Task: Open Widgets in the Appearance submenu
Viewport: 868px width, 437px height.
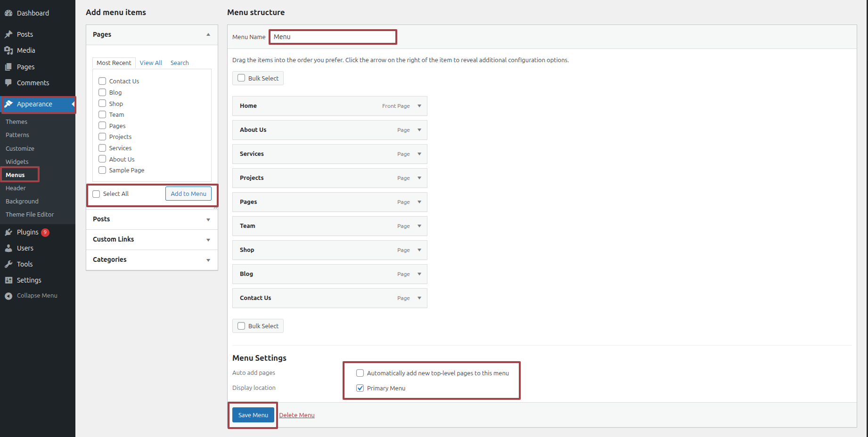Action: click(17, 162)
